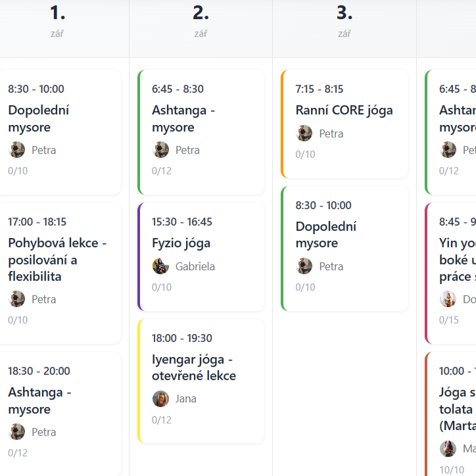
Task: Click Petra's avatar in Ranní CORE jóga card
Action: 304,133
